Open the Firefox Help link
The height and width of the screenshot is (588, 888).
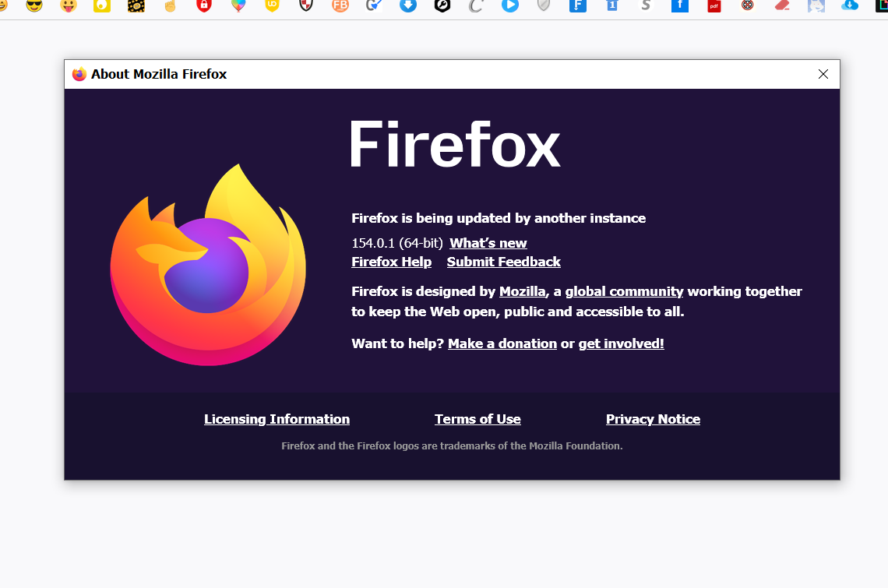point(391,262)
